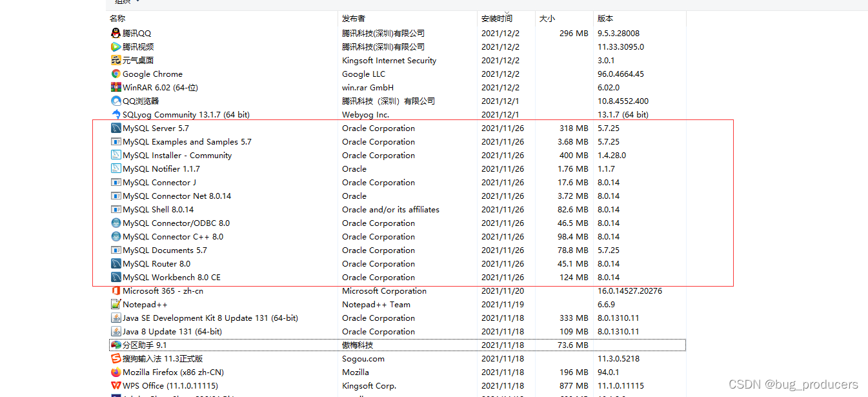Viewport: 868px width, 397px height.
Task: Click the MySQL Connector C++ 8.0 icon
Action: pos(116,236)
